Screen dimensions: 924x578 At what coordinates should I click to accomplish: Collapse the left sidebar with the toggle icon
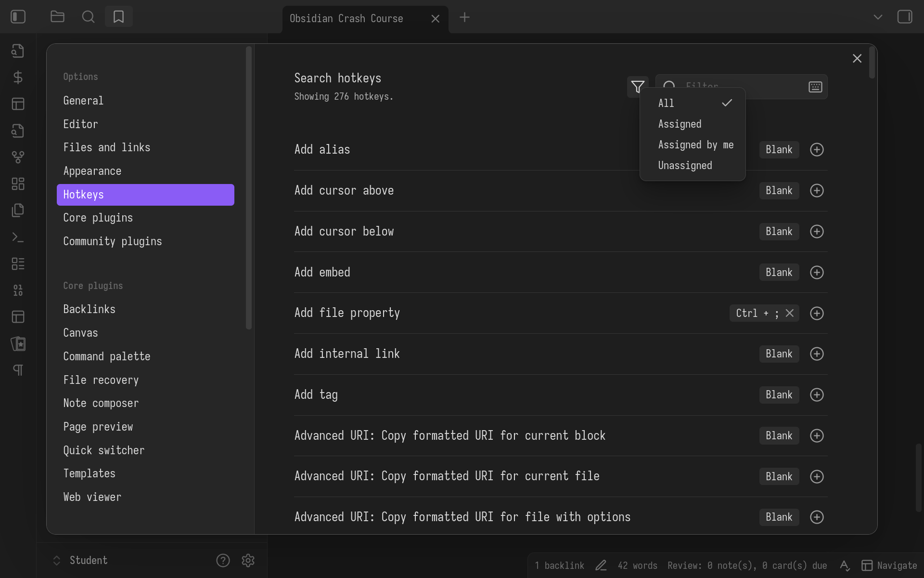[x=18, y=17]
